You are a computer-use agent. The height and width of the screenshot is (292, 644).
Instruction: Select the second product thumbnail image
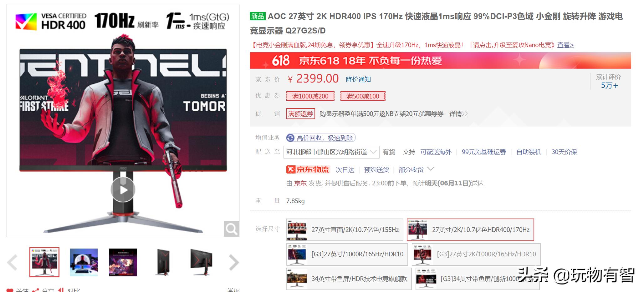click(x=84, y=262)
